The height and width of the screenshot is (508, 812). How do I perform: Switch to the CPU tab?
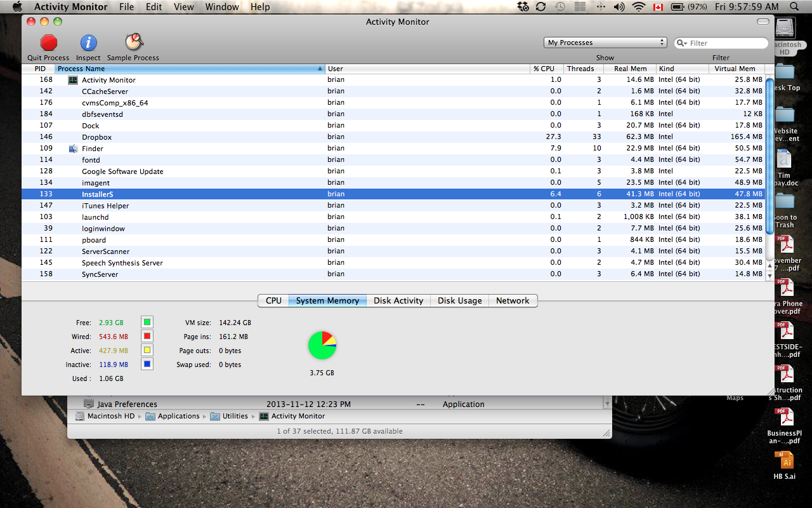[273, 300]
